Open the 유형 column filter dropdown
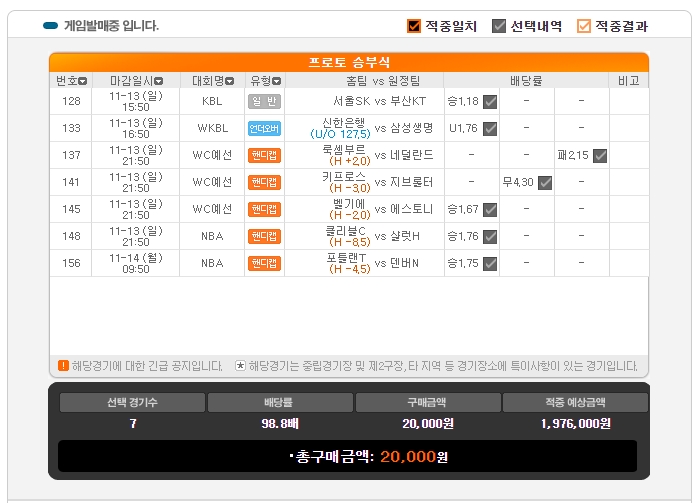 [279, 81]
